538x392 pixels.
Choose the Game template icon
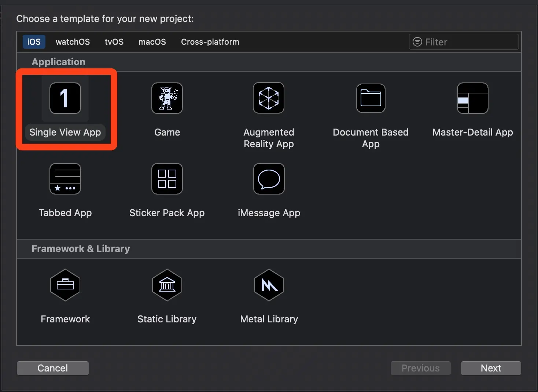(167, 98)
